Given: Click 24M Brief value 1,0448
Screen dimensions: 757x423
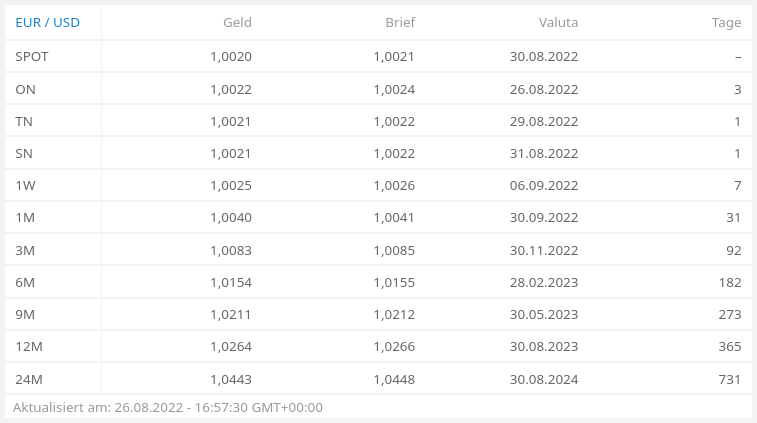Looking at the screenshot, I should [x=394, y=379].
